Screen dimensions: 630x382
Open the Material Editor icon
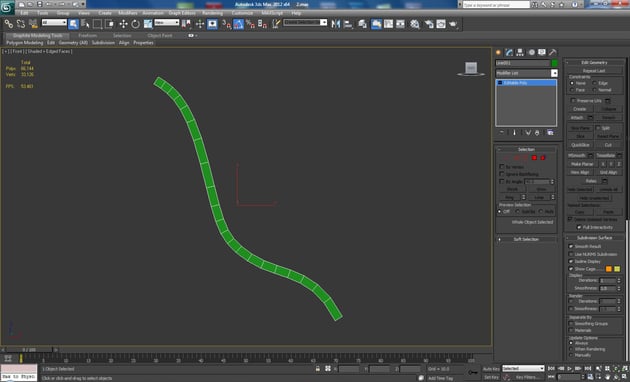pos(415,24)
